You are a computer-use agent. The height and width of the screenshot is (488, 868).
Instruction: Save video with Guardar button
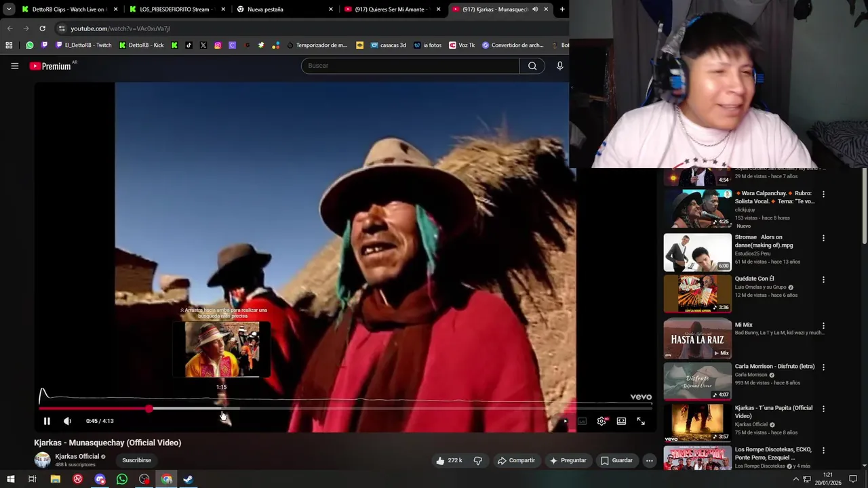(x=616, y=460)
